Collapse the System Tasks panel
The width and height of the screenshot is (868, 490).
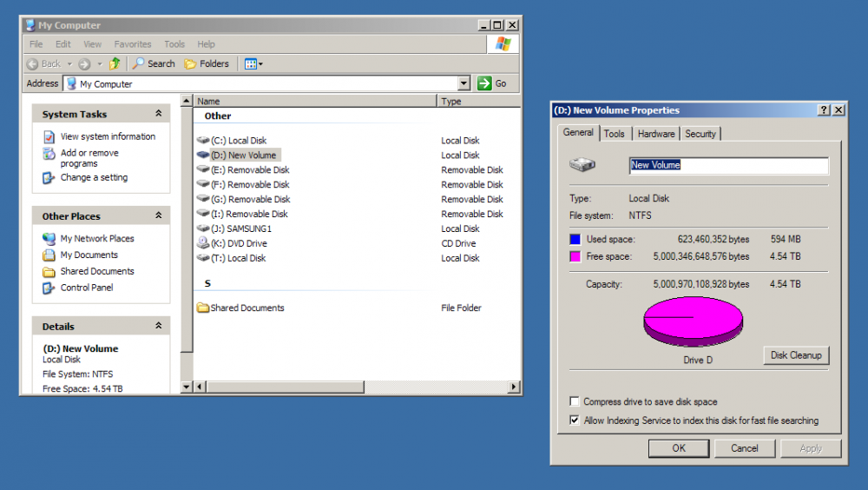[158, 114]
